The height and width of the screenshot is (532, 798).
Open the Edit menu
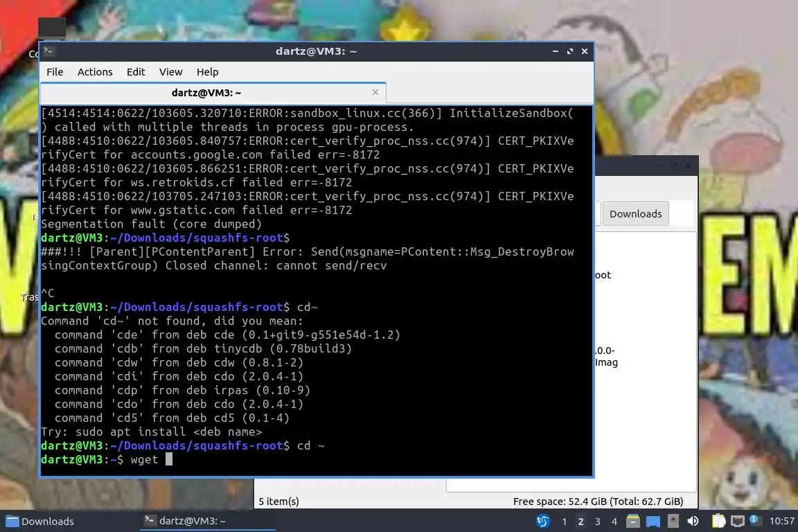(x=136, y=72)
